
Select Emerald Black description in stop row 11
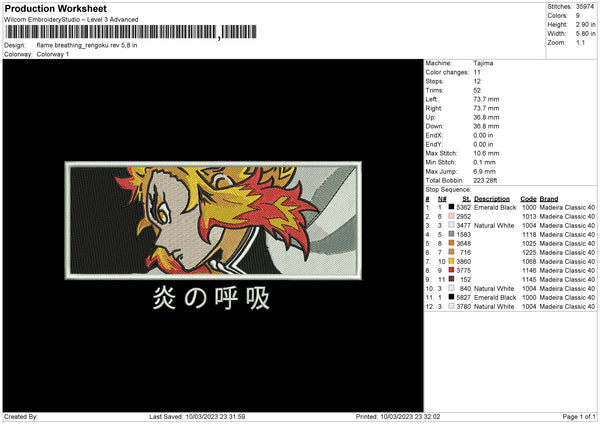point(495,297)
